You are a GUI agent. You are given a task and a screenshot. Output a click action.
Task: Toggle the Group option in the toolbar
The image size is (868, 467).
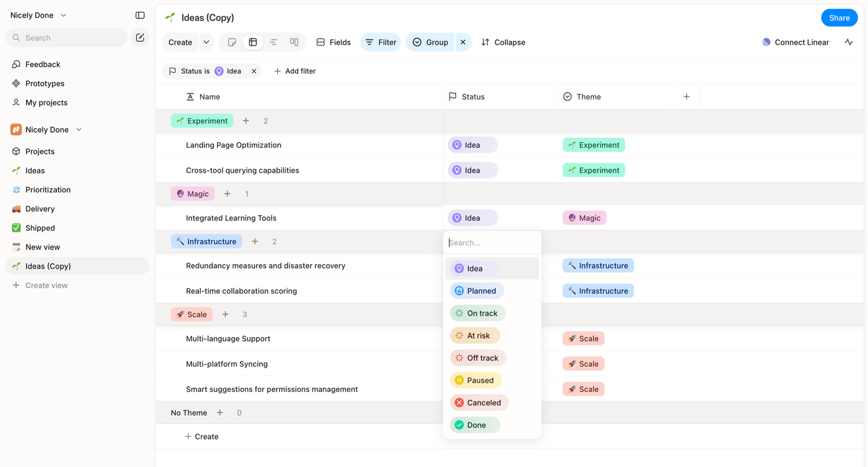pos(430,42)
